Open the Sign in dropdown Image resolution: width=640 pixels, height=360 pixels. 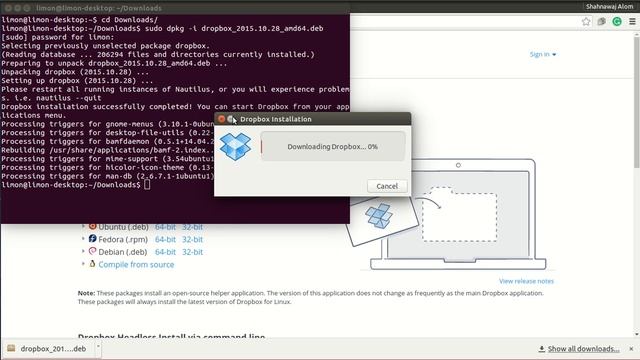coord(542,54)
